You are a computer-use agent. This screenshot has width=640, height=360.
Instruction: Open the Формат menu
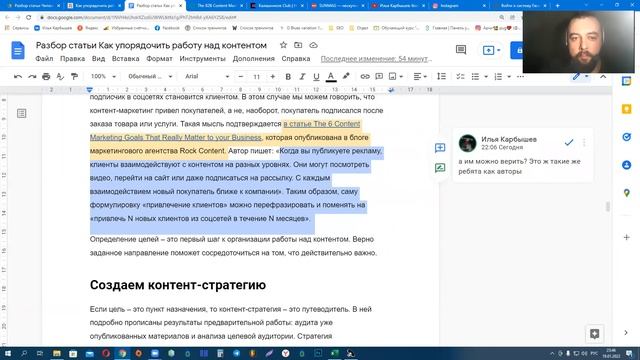pyautogui.click(x=159, y=59)
